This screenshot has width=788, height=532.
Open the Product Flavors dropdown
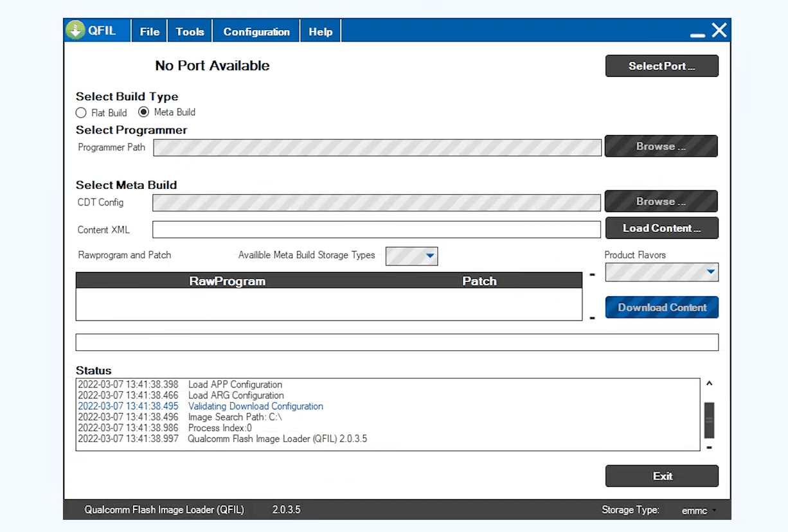click(x=710, y=272)
